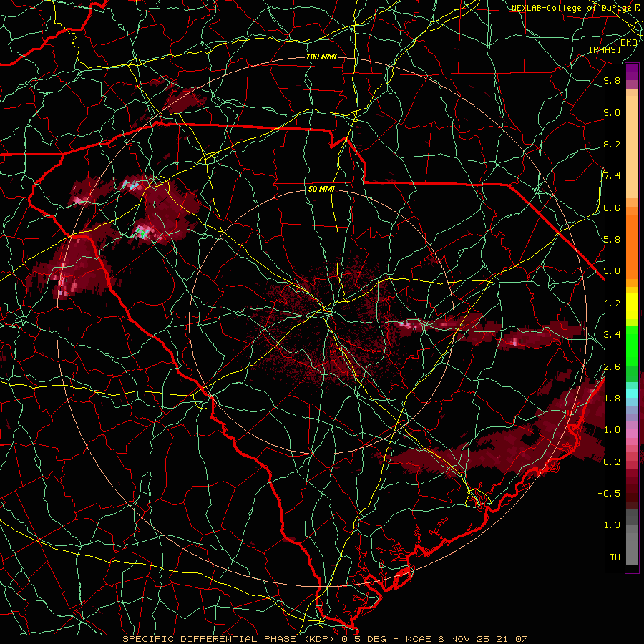Click the 2.6 value on color scale
644x644 pixels.
click(x=612, y=366)
